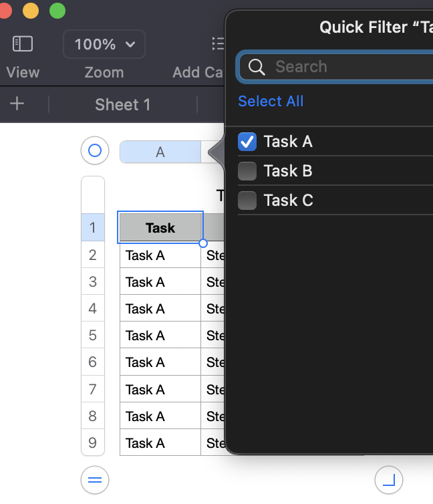Click the Task header cell
433x504 pixels.
pos(160,228)
